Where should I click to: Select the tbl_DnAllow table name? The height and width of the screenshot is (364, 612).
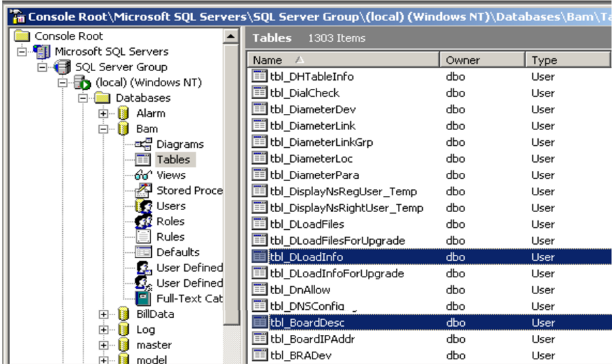[x=300, y=290]
